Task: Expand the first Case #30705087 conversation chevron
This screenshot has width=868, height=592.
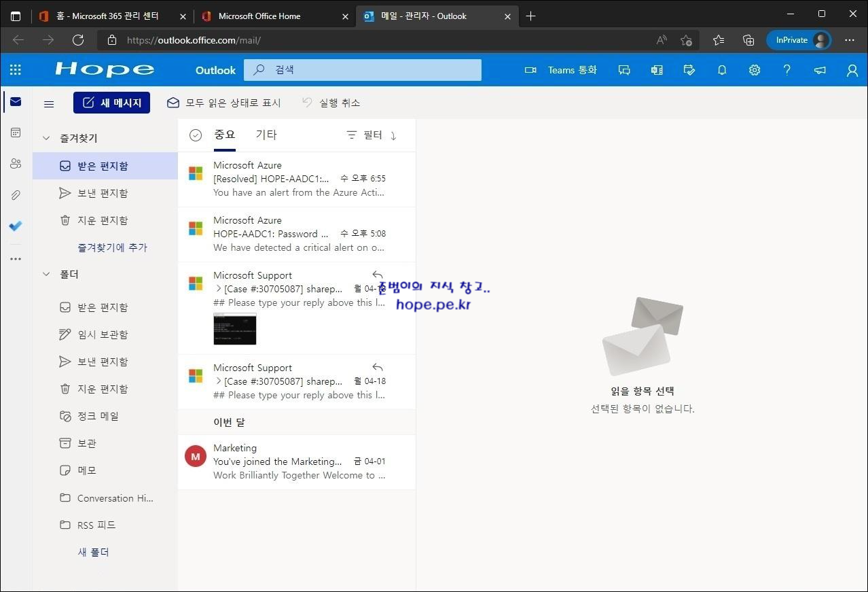Action: pos(218,289)
